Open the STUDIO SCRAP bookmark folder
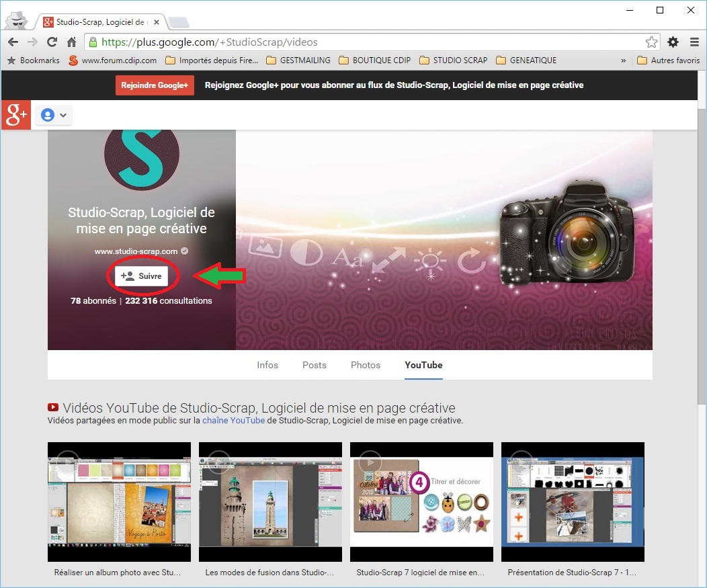Screen dimensions: 707x588 coord(453,60)
